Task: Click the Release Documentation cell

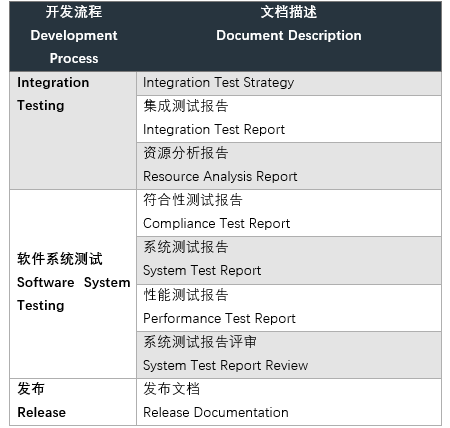Action: [289, 402]
